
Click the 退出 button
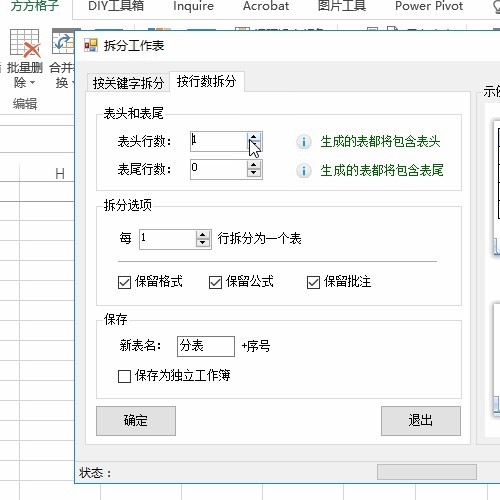click(x=421, y=421)
